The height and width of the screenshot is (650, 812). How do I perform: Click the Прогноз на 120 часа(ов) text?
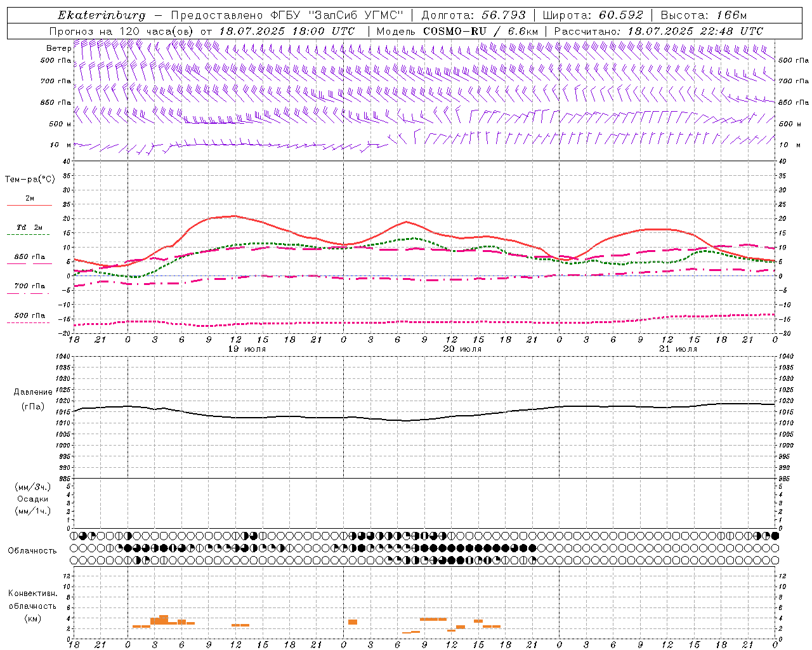(x=122, y=31)
